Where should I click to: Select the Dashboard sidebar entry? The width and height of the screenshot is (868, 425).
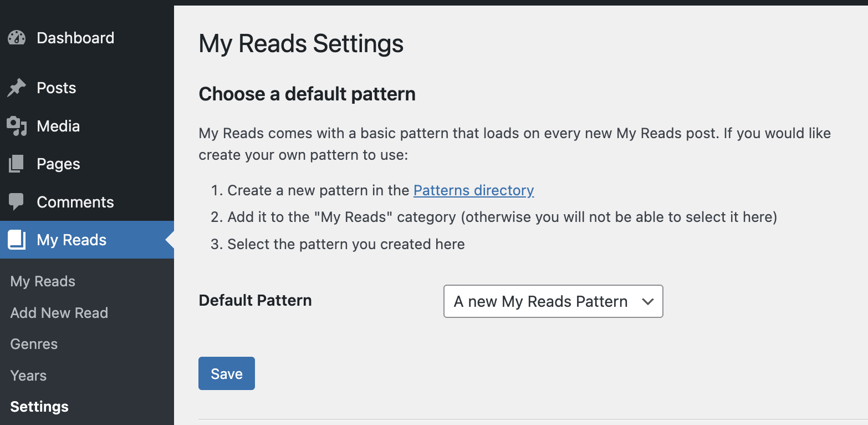75,38
